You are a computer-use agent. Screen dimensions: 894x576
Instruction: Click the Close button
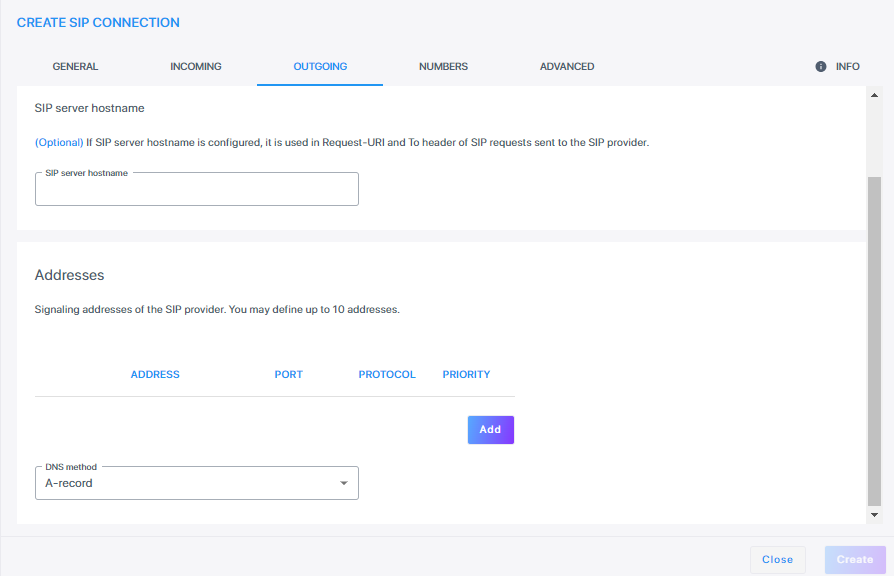click(777, 559)
